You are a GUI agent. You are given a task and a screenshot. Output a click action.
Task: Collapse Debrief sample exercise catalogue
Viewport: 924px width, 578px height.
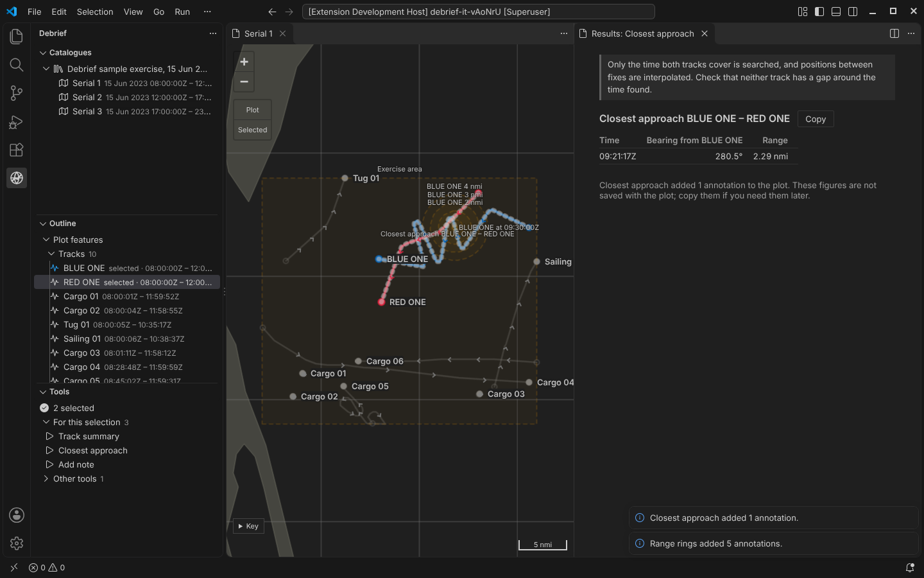[x=46, y=69]
